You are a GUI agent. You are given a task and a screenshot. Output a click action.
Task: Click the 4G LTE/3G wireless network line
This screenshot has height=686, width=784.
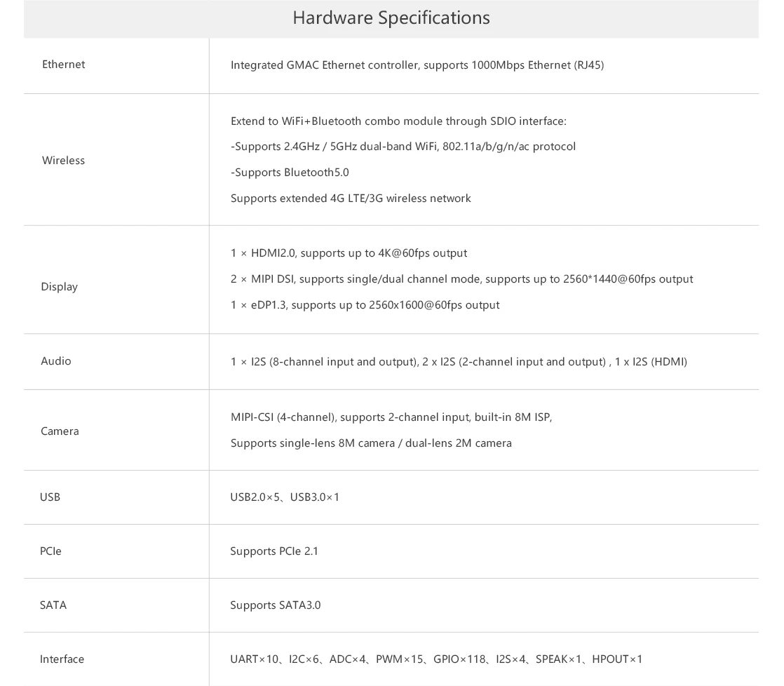coord(351,199)
